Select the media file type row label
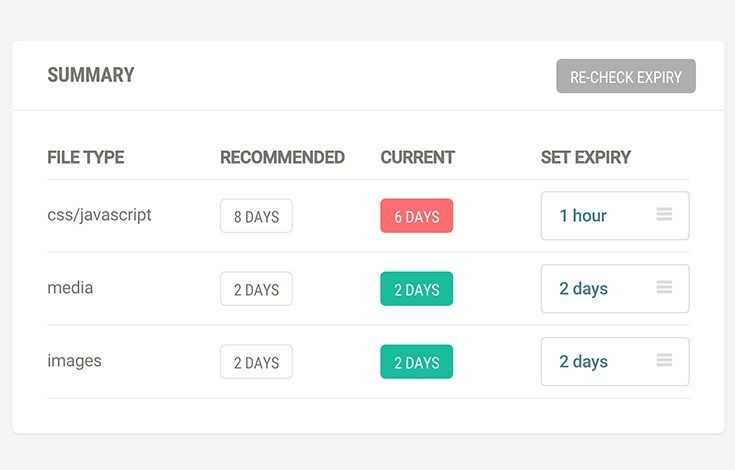The image size is (735, 470). [x=70, y=287]
